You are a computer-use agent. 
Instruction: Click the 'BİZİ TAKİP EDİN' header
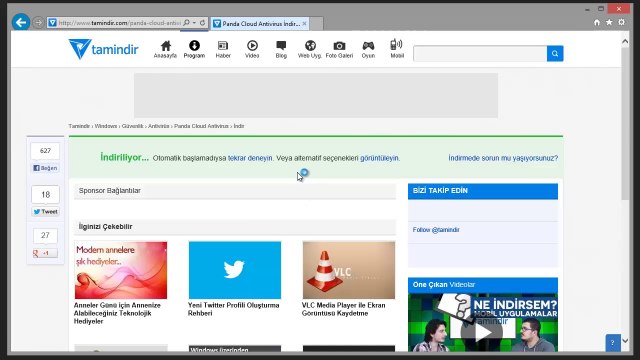click(x=483, y=191)
